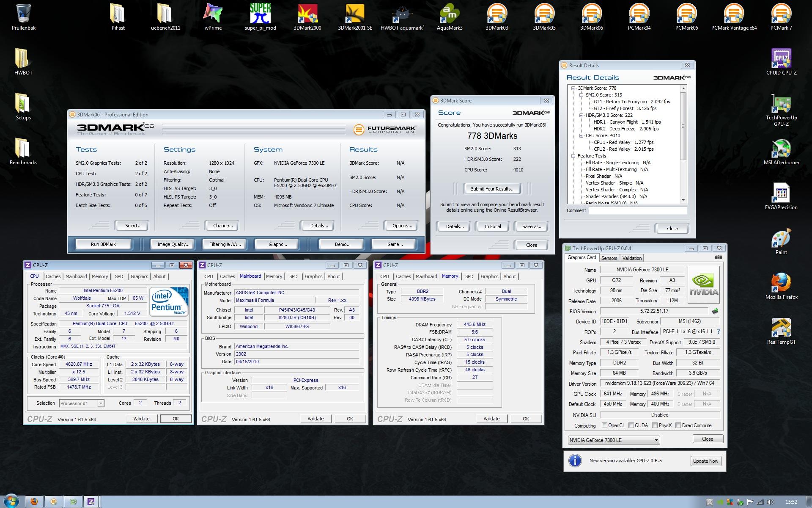The image size is (812, 508).
Task: Launch AquaMark3 from its desktop icon
Action: pos(450,17)
